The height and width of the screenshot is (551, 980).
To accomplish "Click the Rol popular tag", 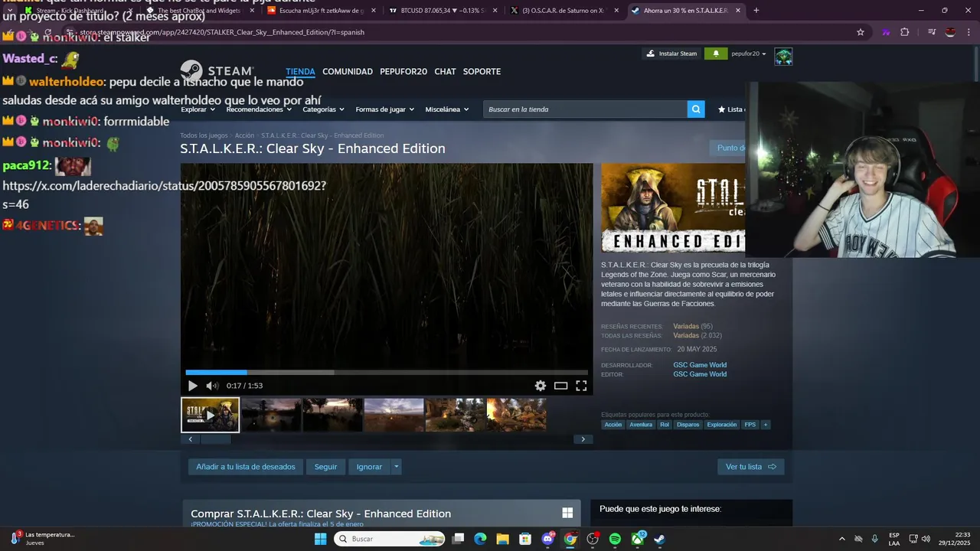I will pos(665,425).
